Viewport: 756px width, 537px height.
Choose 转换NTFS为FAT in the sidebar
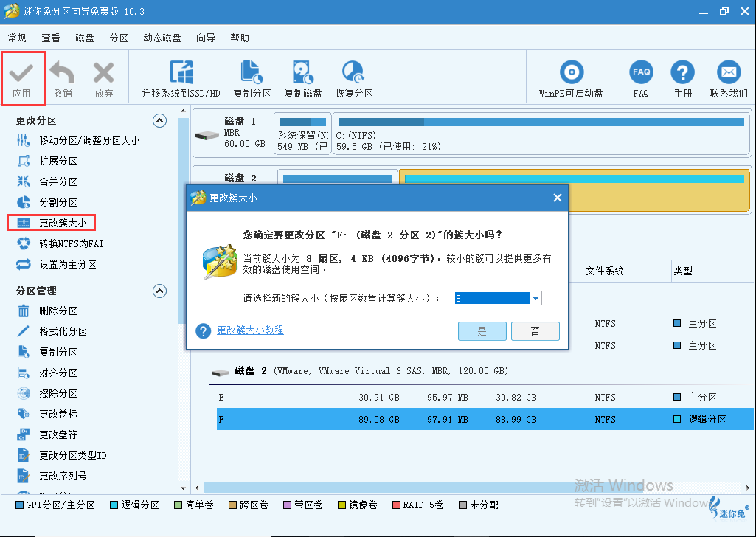[60, 243]
